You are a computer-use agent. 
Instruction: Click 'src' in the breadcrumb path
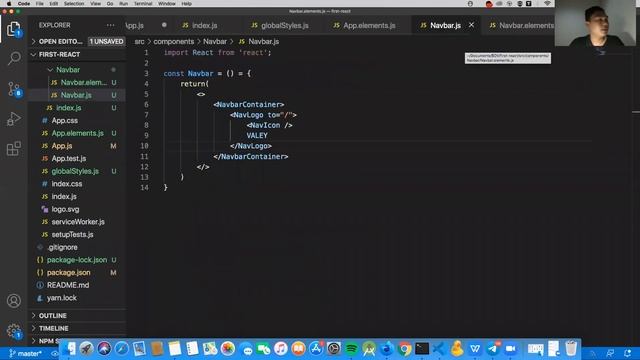(139, 42)
